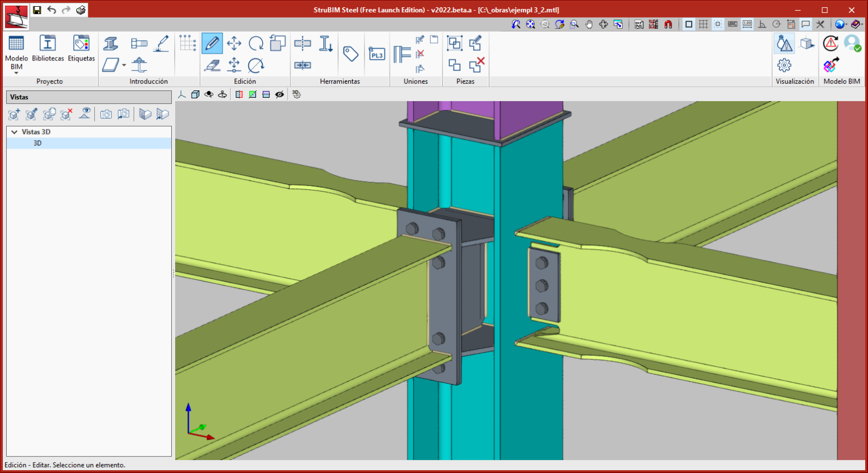Open the visualization settings gear

coord(784,65)
